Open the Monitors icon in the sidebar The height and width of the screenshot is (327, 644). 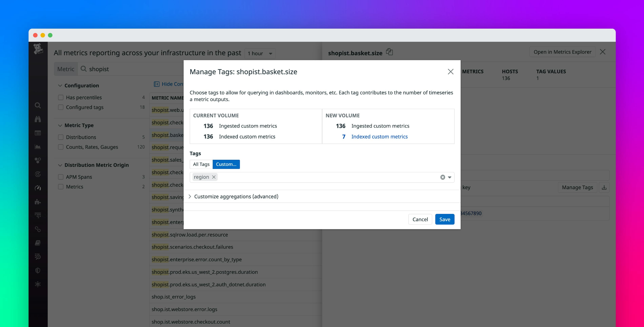click(38, 174)
